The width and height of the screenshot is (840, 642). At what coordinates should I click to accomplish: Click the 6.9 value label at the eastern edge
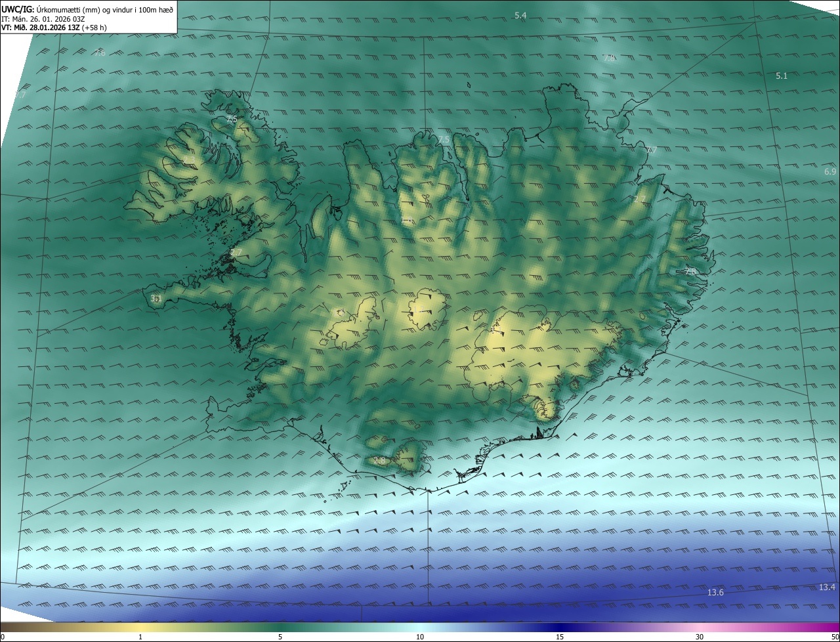830,171
